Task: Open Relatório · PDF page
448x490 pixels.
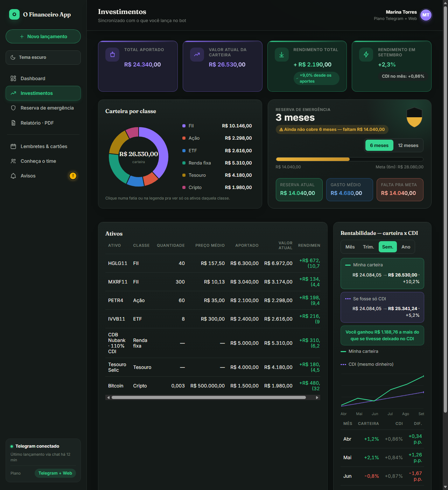Action: click(x=43, y=123)
